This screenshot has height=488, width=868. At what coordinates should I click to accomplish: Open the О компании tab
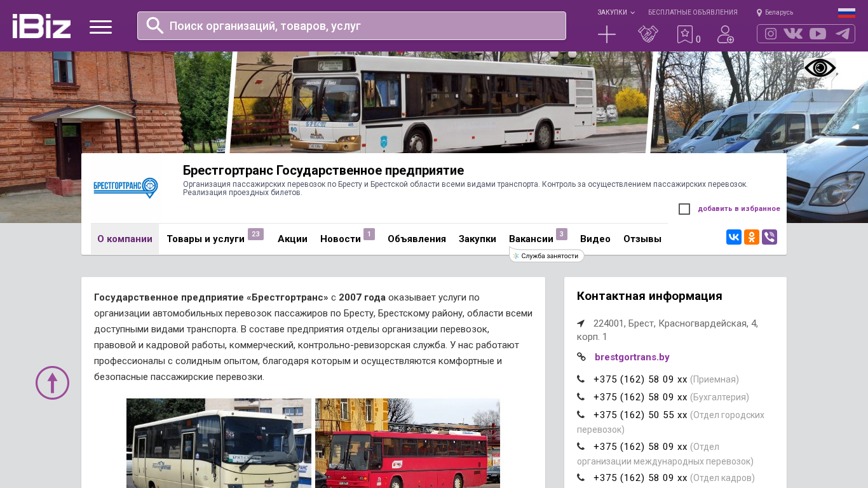[125, 239]
